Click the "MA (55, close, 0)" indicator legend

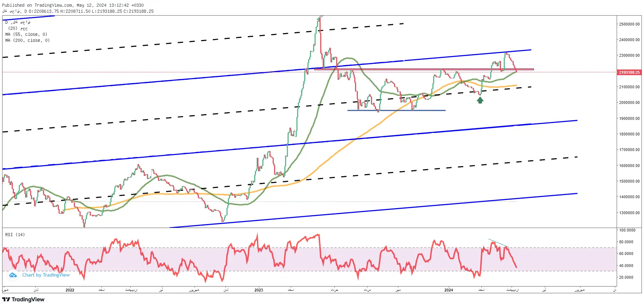point(26,34)
